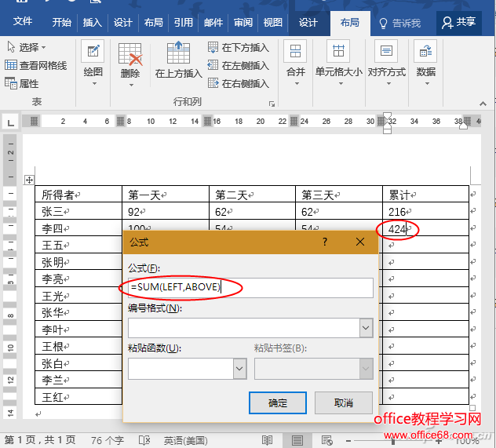Click the 王五 name cell
The width and height of the screenshot is (496, 448).
[78, 245]
